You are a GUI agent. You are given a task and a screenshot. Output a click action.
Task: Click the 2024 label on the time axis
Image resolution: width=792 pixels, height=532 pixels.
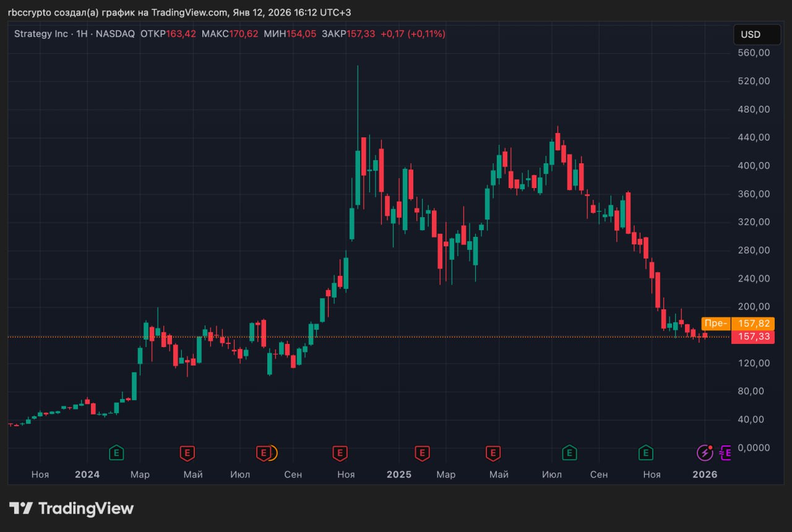point(87,474)
